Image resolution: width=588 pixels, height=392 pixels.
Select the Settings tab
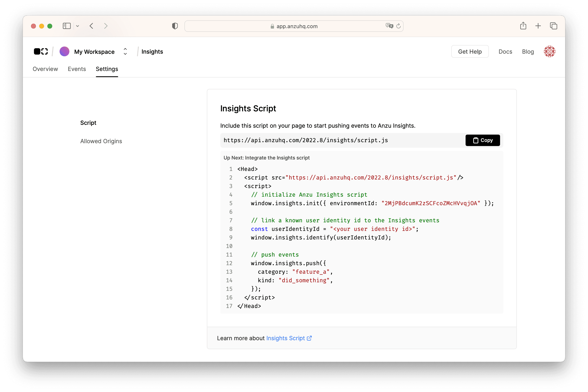pos(107,69)
